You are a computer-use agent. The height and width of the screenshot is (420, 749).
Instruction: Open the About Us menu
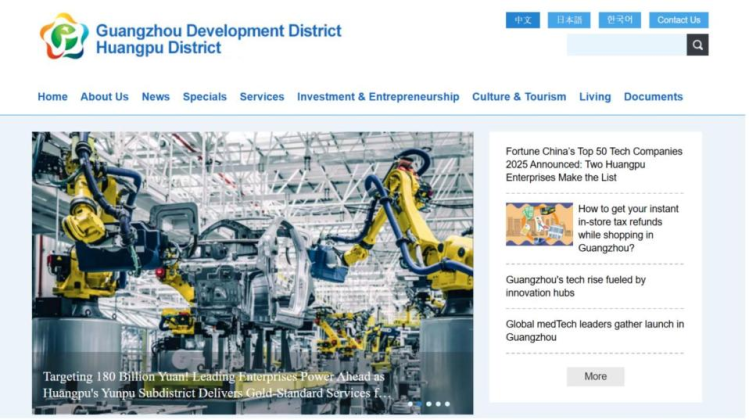104,97
